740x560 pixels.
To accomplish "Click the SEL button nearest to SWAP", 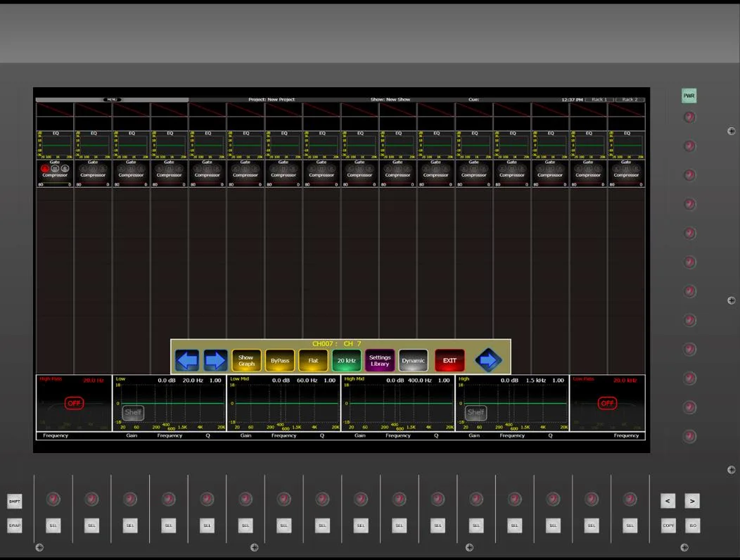I will 53,526.
